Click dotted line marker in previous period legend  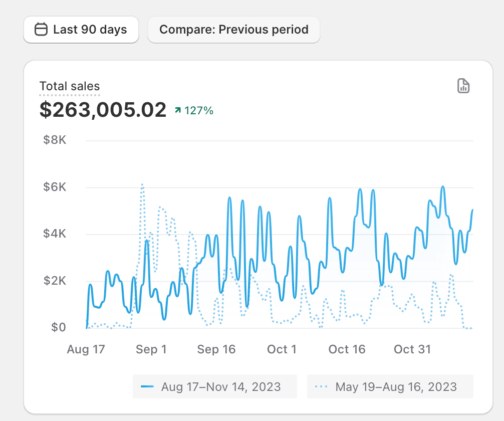(322, 387)
